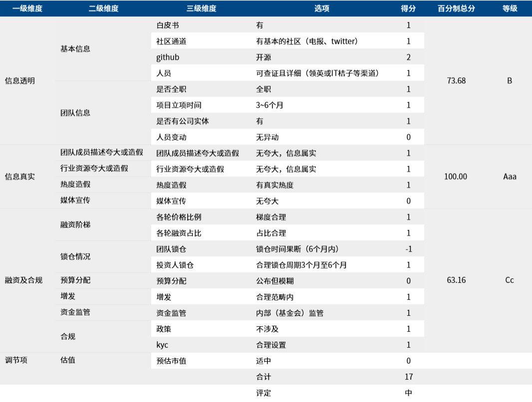Click the 三级维度 column header
The height and width of the screenshot is (402, 532).
[202, 8]
